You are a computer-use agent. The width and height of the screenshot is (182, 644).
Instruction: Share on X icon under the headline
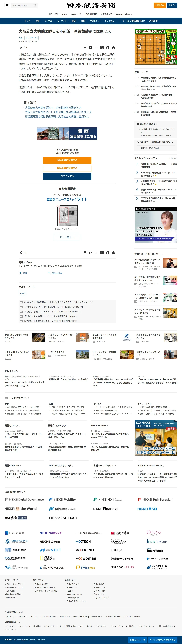point(102,47)
